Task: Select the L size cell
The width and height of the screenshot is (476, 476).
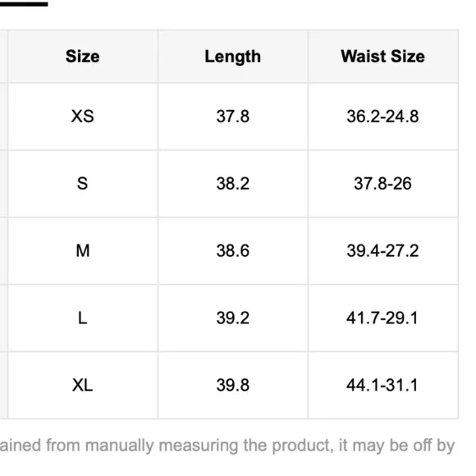Action: [83, 318]
